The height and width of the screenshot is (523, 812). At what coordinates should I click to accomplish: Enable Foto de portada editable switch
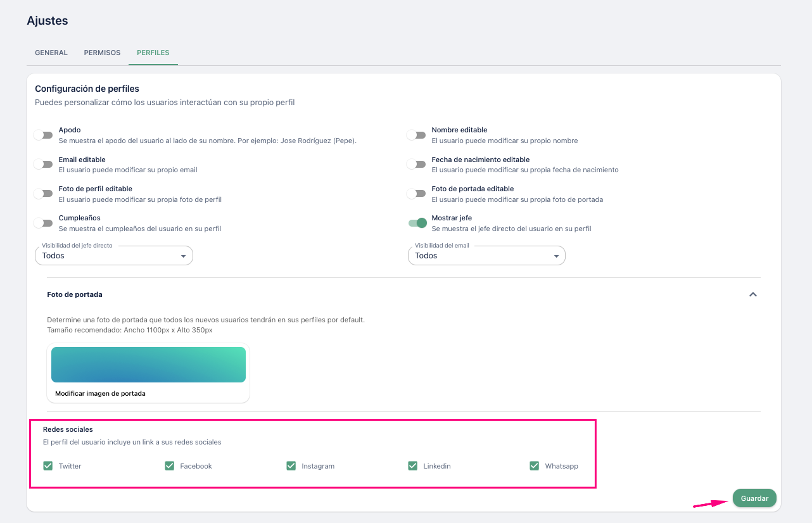[x=416, y=193]
